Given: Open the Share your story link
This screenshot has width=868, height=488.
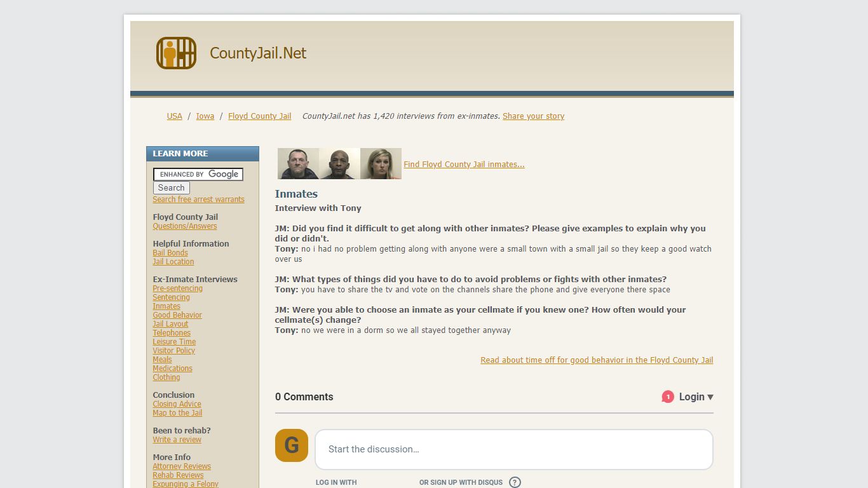Looking at the screenshot, I should [x=533, y=116].
